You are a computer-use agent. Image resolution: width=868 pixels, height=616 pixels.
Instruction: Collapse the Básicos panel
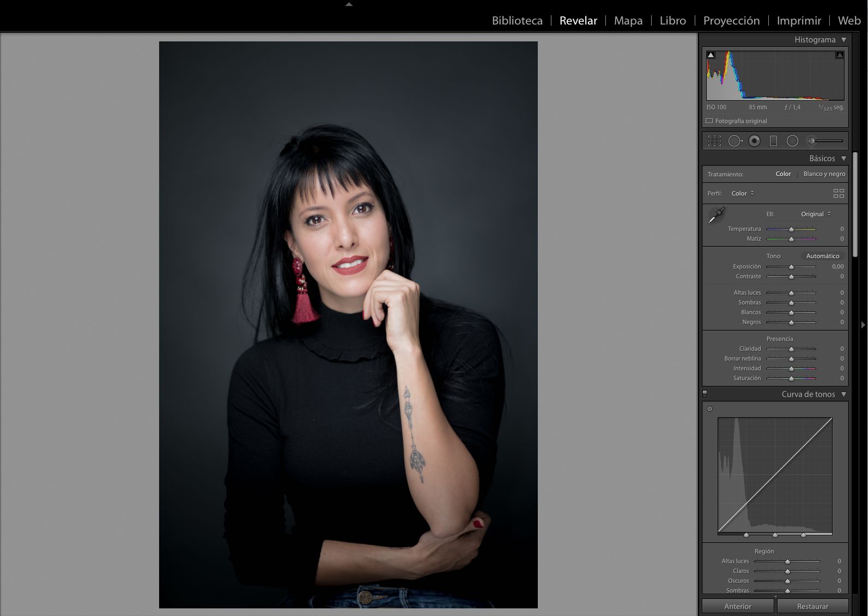point(843,158)
